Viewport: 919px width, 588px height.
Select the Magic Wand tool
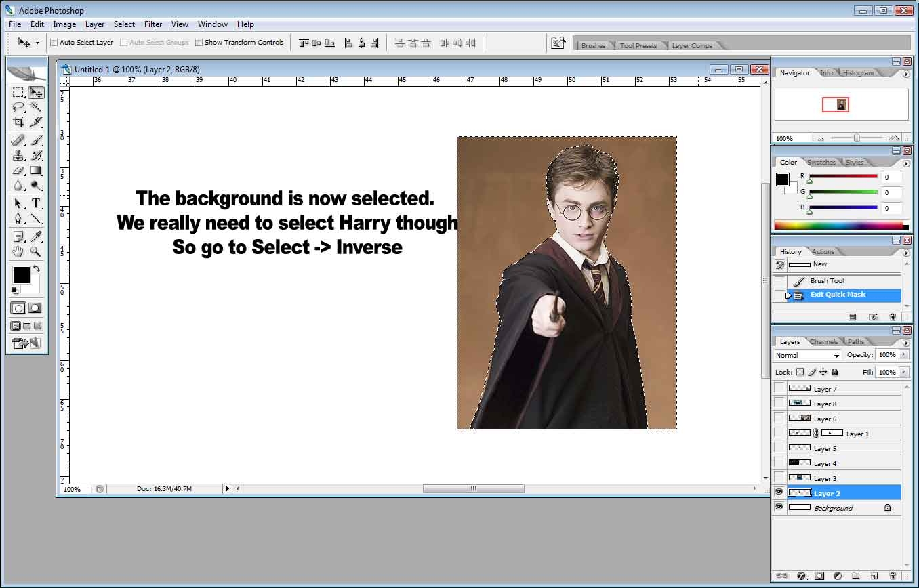pyautogui.click(x=36, y=107)
